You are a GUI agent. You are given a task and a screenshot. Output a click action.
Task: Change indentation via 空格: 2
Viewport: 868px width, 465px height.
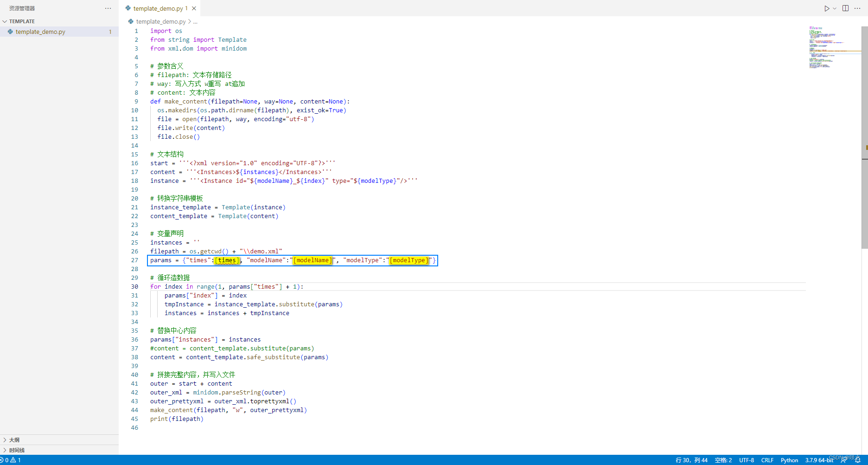[x=723, y=460]
